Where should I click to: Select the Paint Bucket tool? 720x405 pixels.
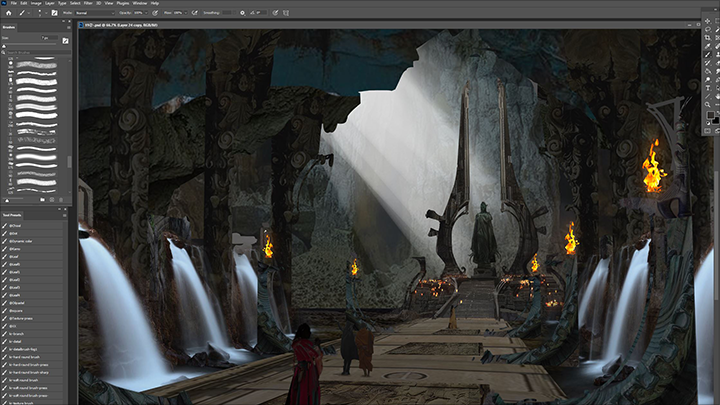point(708,71)
